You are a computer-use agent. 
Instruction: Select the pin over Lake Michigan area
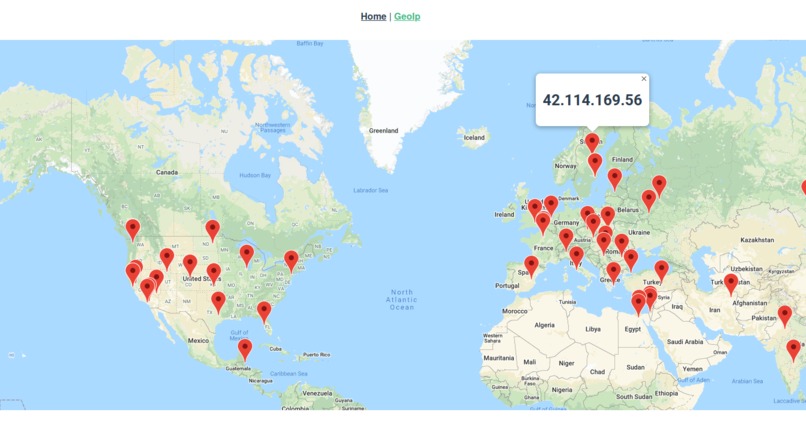tap(247, 256)
